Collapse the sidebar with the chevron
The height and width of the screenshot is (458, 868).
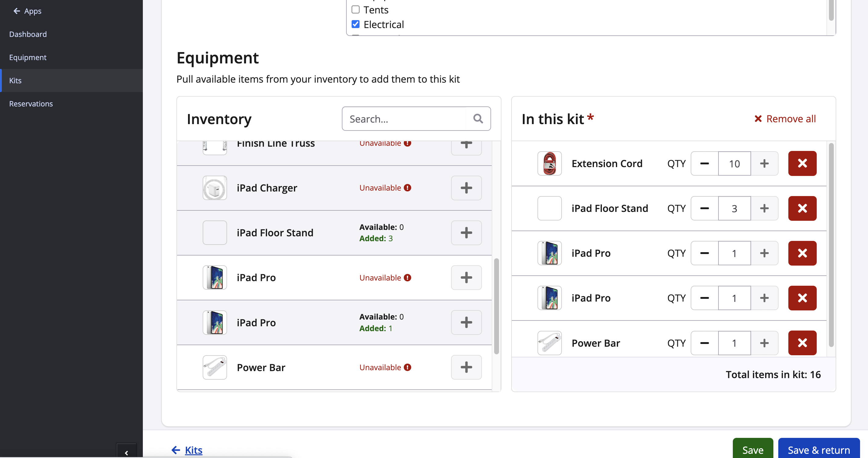[126, 452]
